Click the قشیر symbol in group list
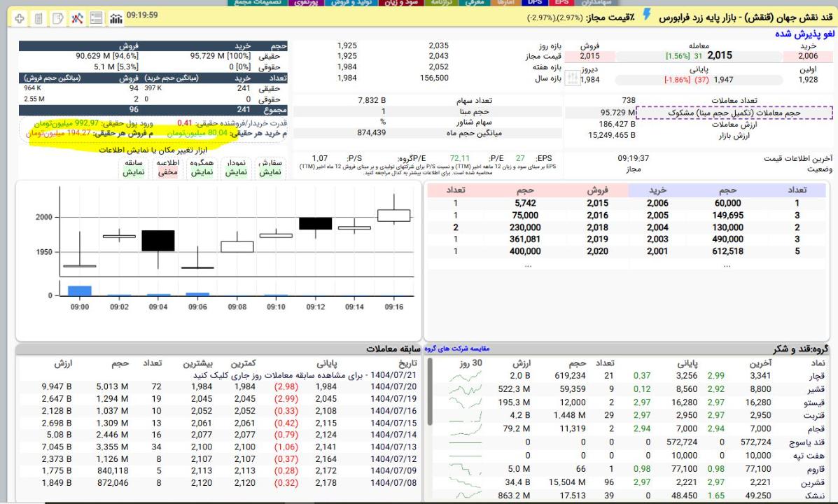The height and width of the screenshot is (504, 838). pyautogui.click(x=817, y=388)
